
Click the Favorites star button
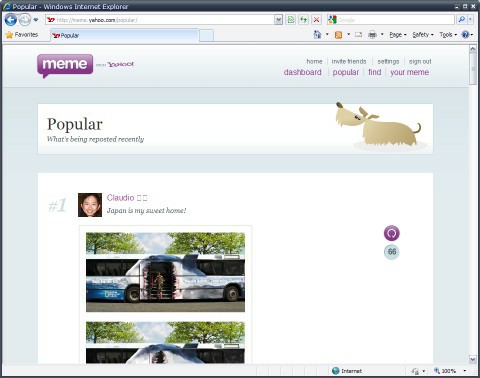(x=22, y=35)
